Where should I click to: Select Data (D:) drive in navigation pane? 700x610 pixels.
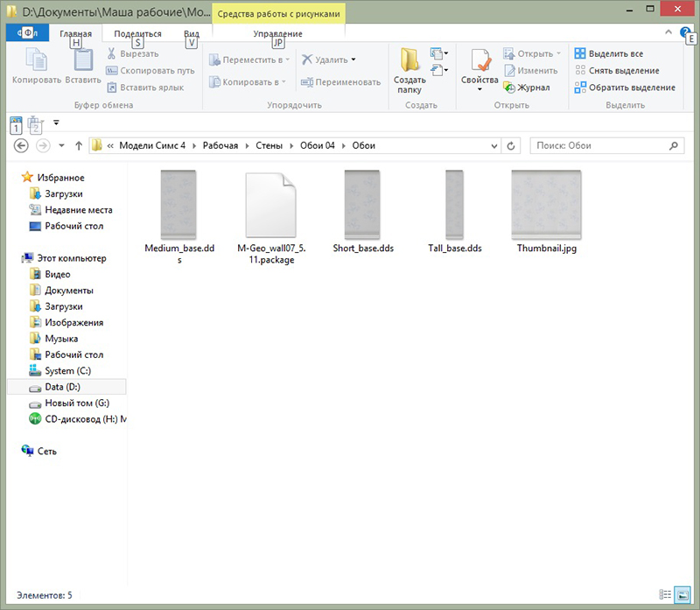click(61, 387)
